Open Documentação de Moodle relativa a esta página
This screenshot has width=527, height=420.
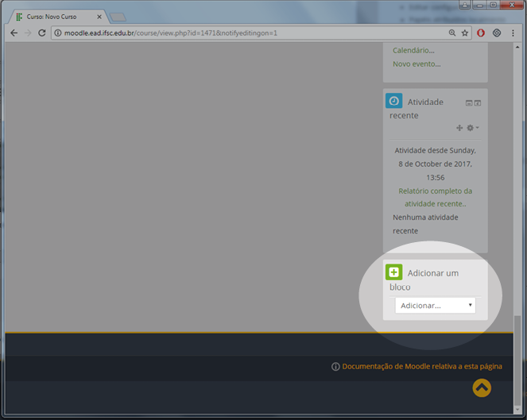pyautogui.click(x=422, y=366)
